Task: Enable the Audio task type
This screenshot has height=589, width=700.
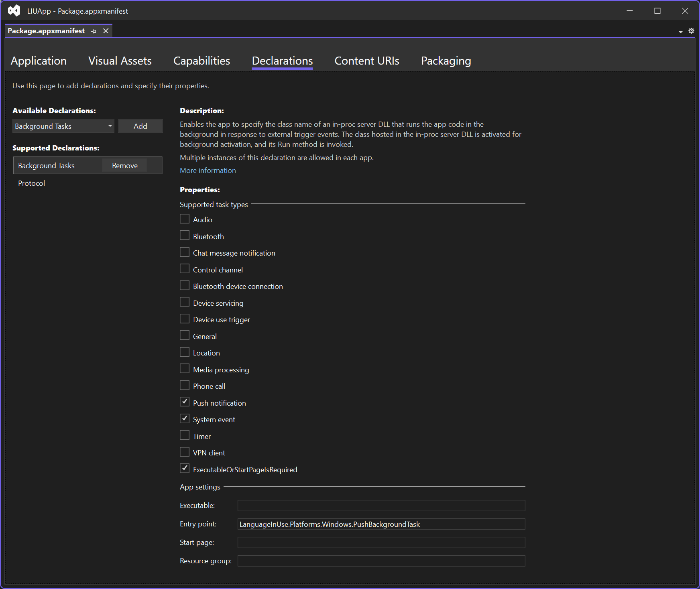Action: point(185,219)
